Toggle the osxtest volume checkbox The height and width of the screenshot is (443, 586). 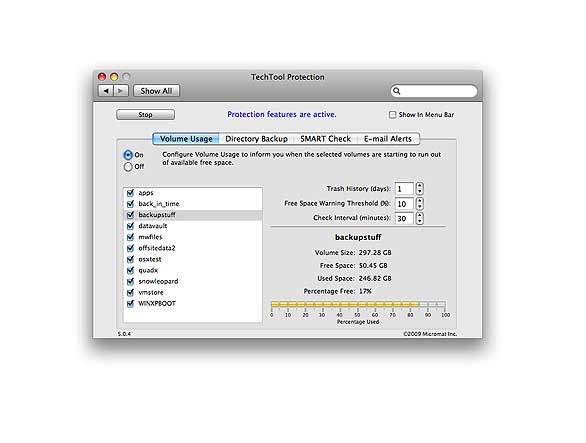tap(130, 259)
